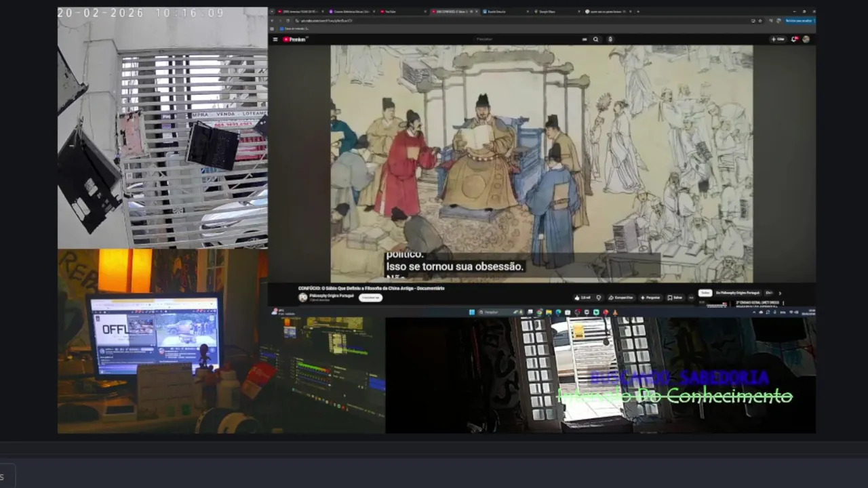Open the YouTube account avatar menu
This screenshot has height=488, width=868.
(806, 39)
